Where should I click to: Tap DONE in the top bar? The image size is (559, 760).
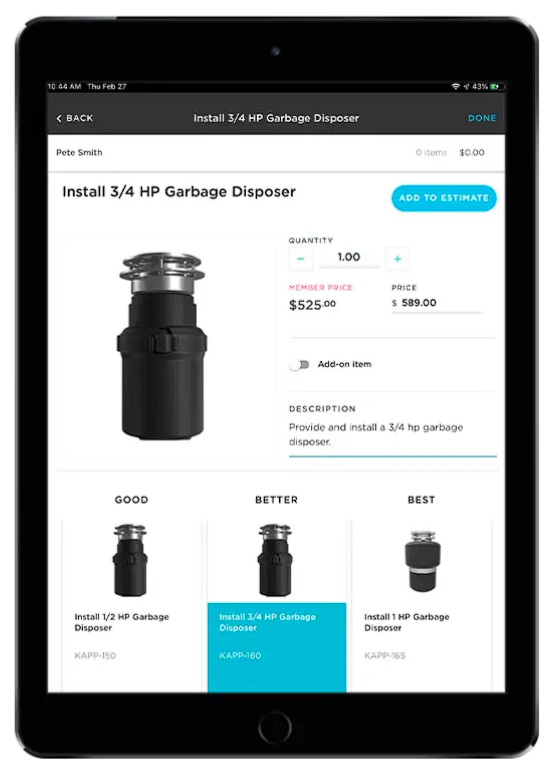(x=482, y=118)
